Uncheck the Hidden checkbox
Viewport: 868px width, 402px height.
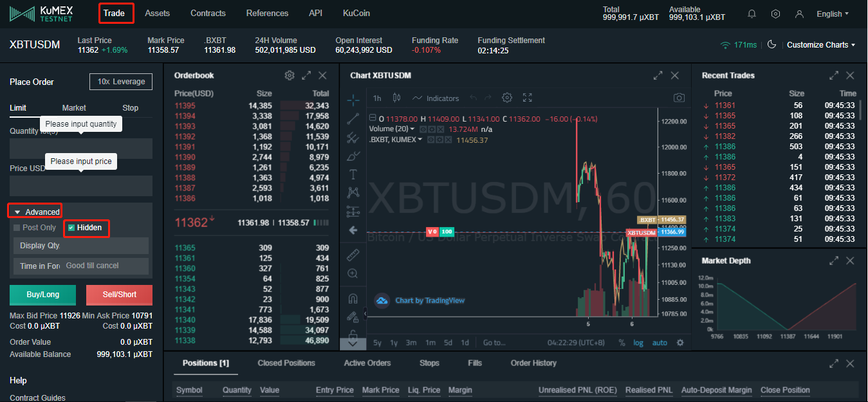(x=71, y=228)
